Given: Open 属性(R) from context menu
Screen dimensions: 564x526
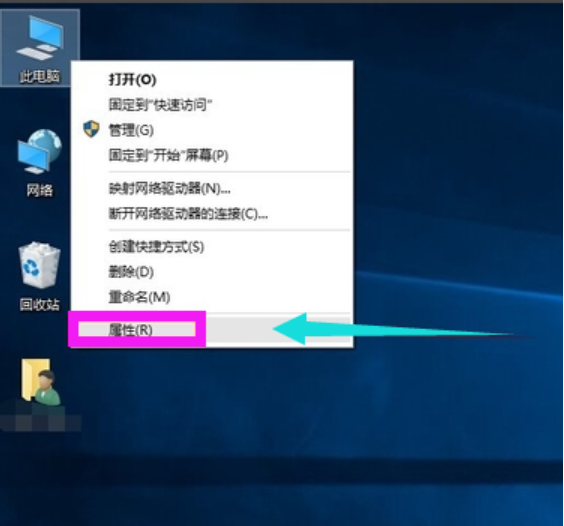Looking at the screenshot, I should tap(212, 330).
